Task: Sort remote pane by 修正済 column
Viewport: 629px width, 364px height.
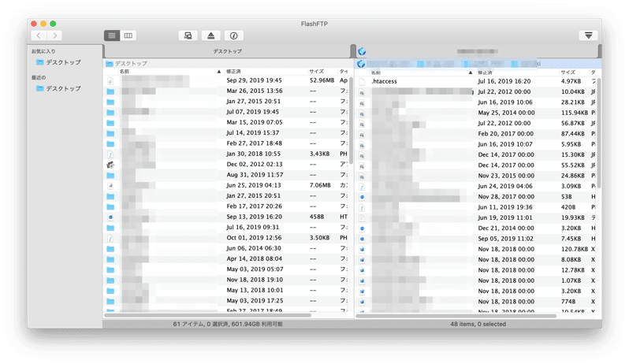Action: 485,72
